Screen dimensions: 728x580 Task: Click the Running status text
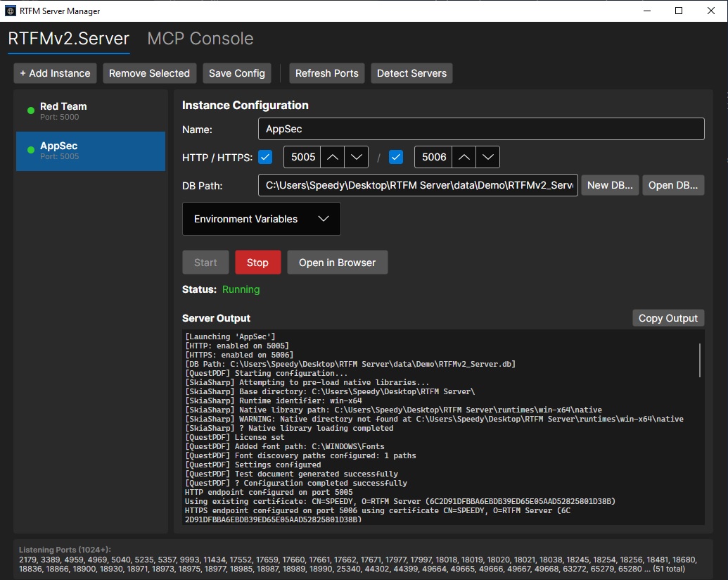click(x=241, y=289)
